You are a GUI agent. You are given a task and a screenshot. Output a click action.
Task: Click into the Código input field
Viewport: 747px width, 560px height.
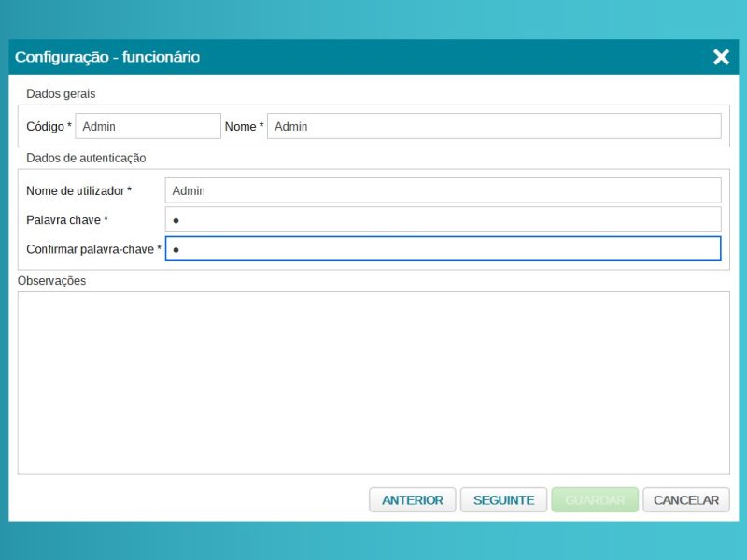coord(148,126)
